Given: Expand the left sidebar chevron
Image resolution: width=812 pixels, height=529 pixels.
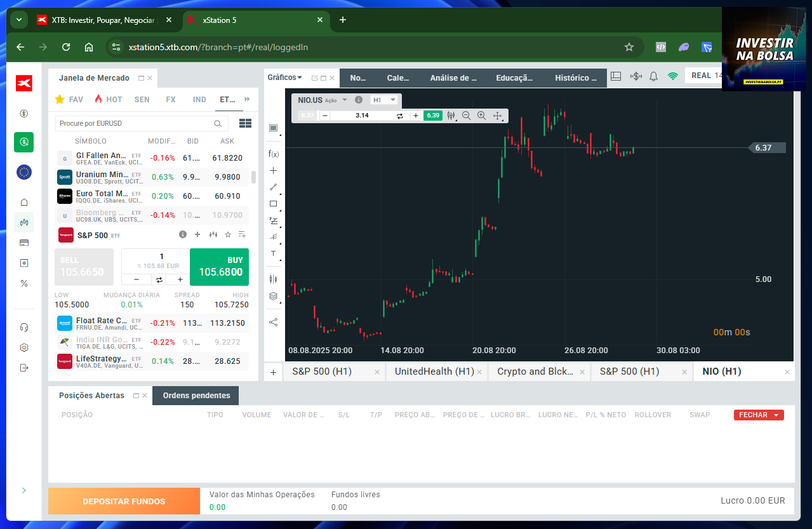Looking at the screenshot, I should click(x=24, y=490).
